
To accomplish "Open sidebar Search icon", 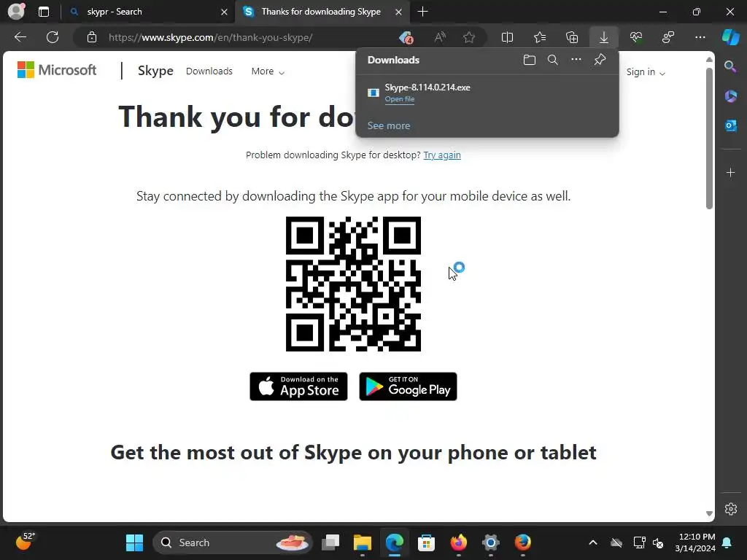I will point(730,66).
